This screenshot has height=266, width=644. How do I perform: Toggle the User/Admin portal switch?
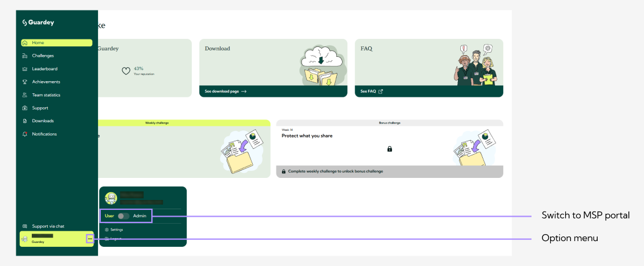123,216
